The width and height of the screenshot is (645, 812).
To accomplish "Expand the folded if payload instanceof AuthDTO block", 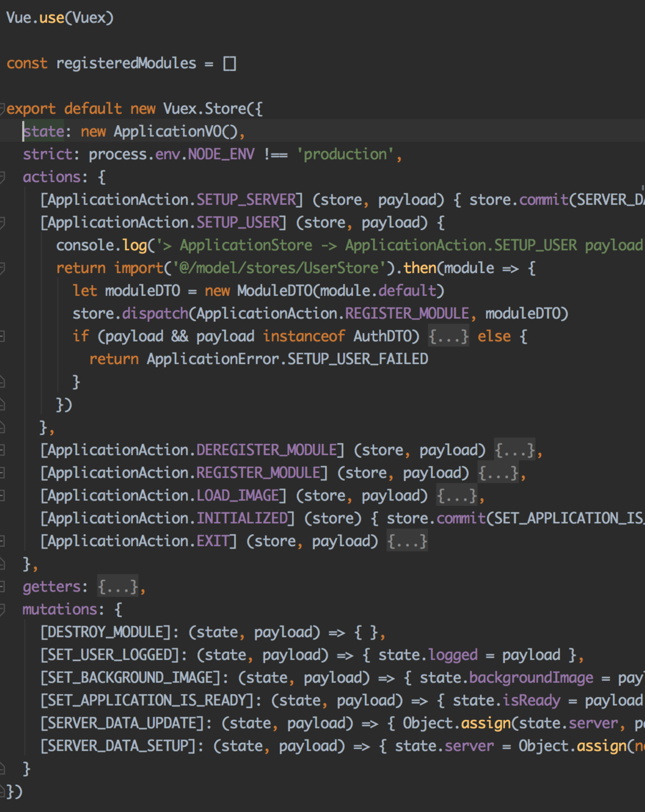I will 2,336.
